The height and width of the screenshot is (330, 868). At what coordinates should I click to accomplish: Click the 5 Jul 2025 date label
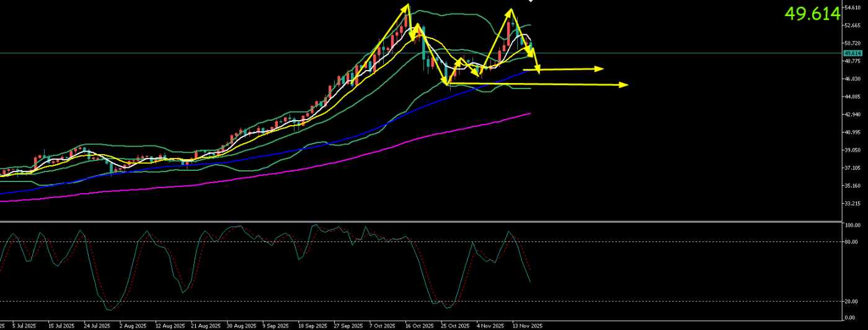24,325
